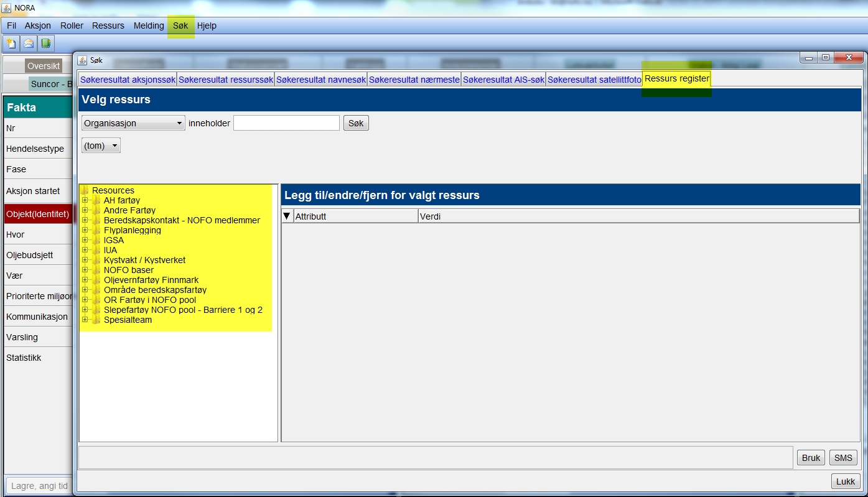Expand the Flyplanlegging tree node
The image size is (868, 497).
pyautogui.click(x=85, y=230)
